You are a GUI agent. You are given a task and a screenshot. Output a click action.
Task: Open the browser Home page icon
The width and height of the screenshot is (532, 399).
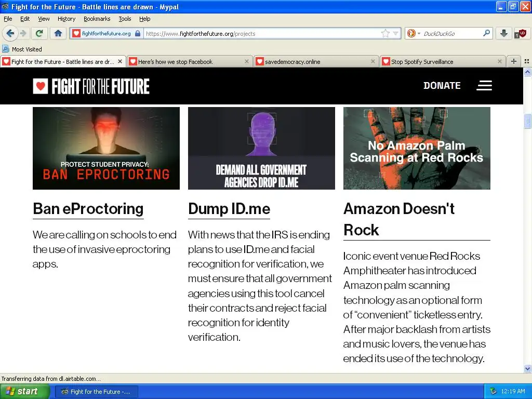pyautogui.click(x=58, y=33)
